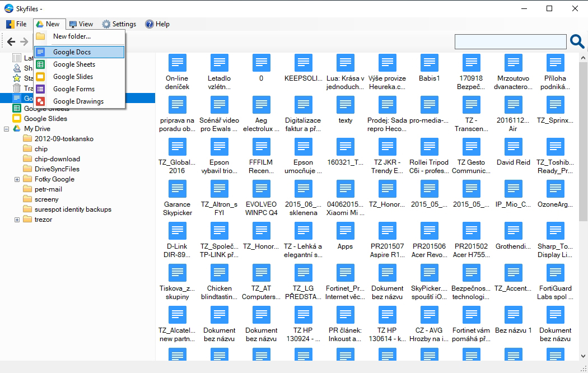The width and height of the screenshot is (588, 373).
Task: Select Google Sheets in the sidebar
Action: point(46,109)
